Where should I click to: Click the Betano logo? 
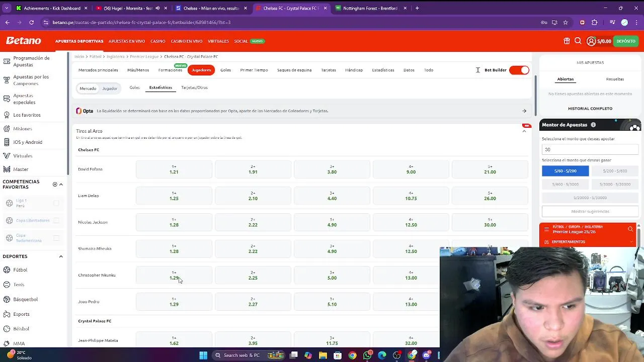[23, 41]
